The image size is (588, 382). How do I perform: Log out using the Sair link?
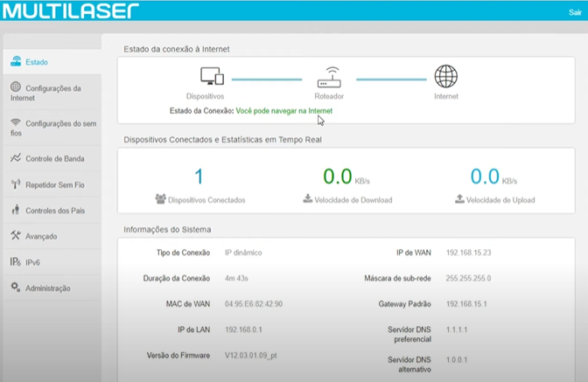[575, 12]
